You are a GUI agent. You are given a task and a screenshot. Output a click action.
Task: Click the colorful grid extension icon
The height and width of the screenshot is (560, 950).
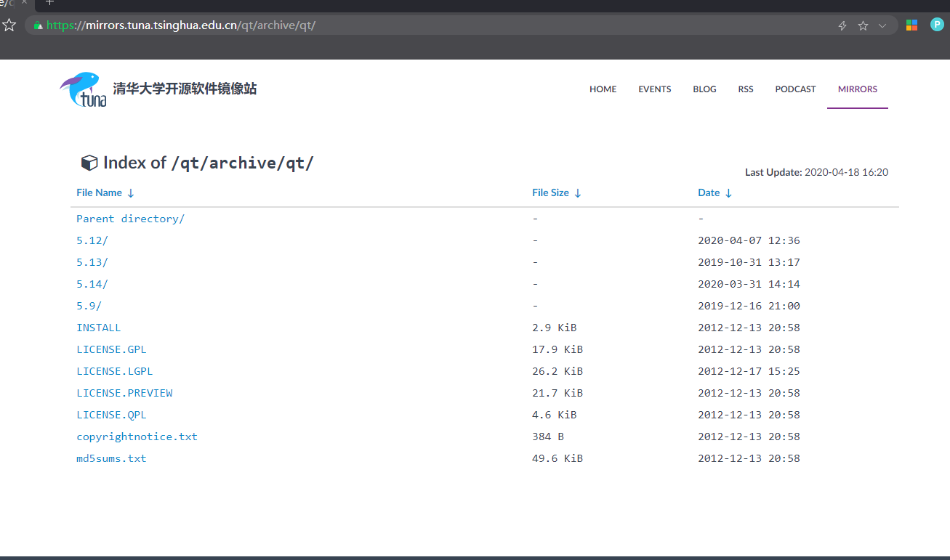911,25
